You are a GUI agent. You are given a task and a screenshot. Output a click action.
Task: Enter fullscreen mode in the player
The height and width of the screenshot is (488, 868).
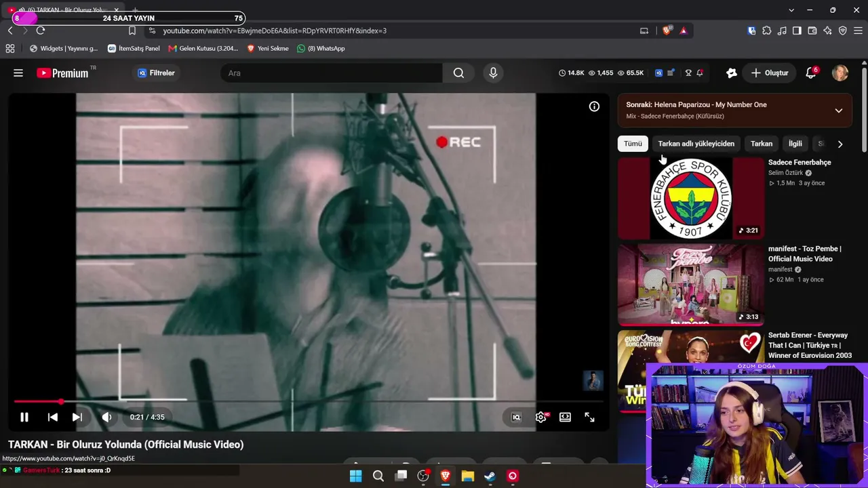coord(589,418)
